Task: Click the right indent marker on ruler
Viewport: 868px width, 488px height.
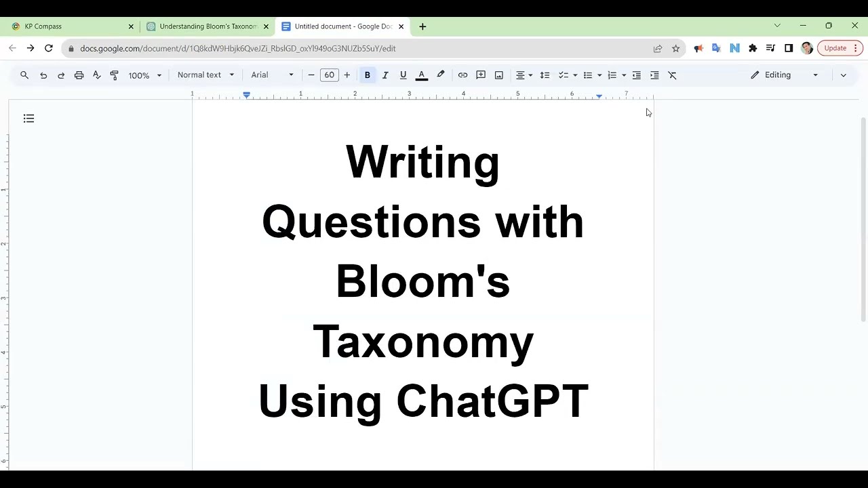Action: (599, 96)
